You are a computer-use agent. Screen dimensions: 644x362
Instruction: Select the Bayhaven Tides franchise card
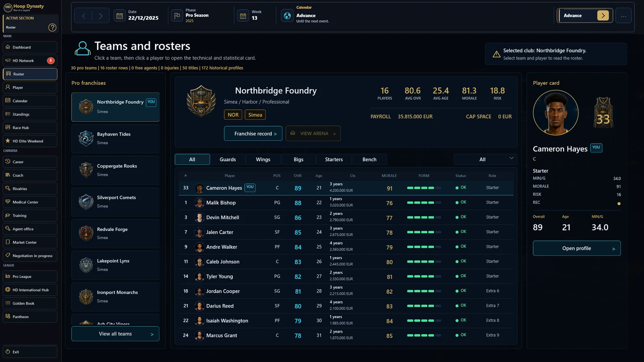[x=116, y=139]
